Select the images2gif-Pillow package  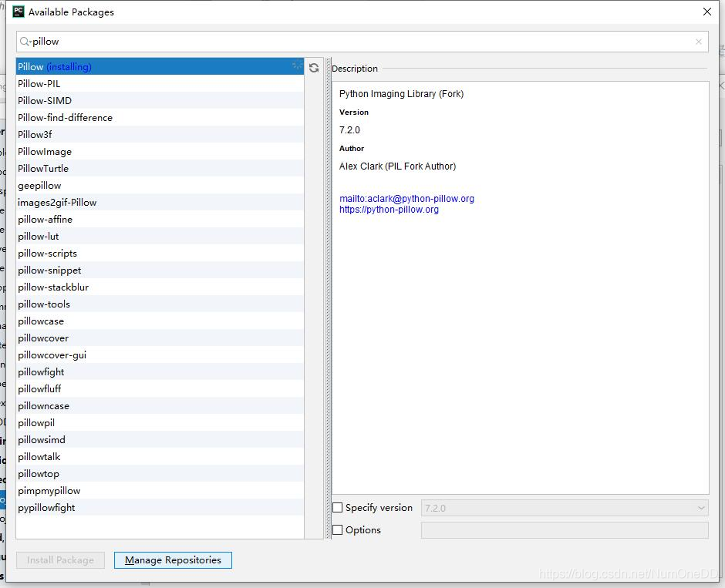[160, 203]
